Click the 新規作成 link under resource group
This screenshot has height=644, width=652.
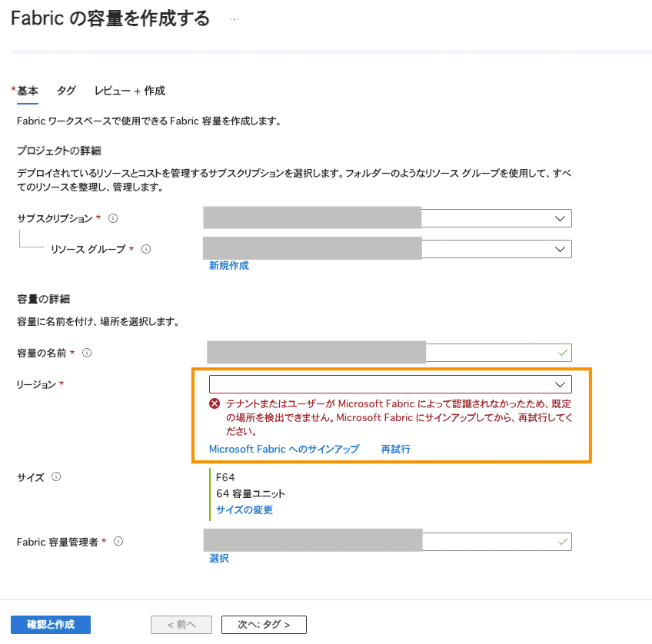(x=228, y=266)
